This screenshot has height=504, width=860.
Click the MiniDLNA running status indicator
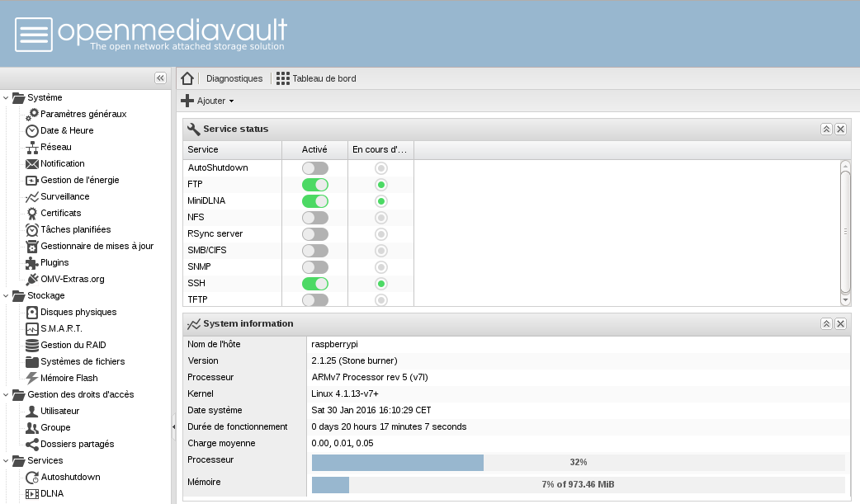coord(381,201)
